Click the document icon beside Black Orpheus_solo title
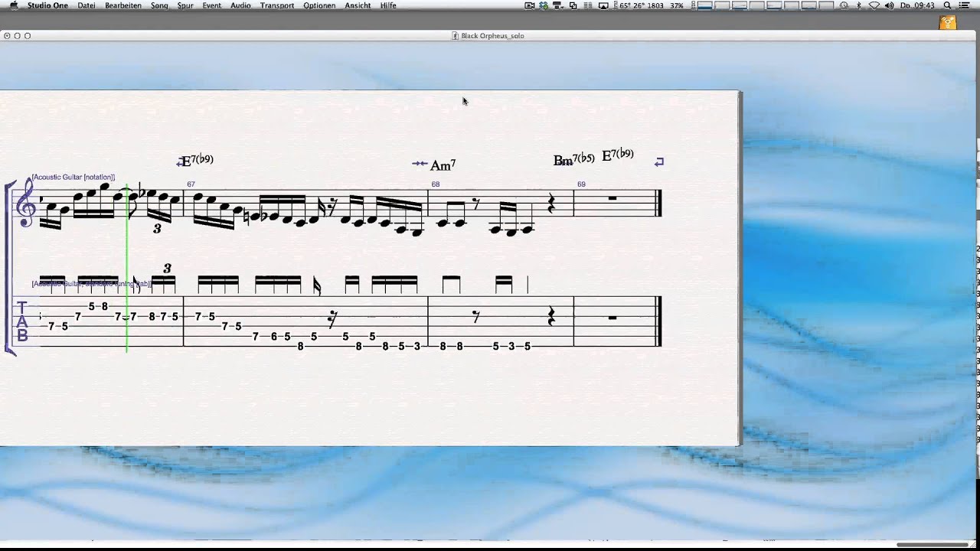Viewport: 980px width, 551px height. [455, 36]
